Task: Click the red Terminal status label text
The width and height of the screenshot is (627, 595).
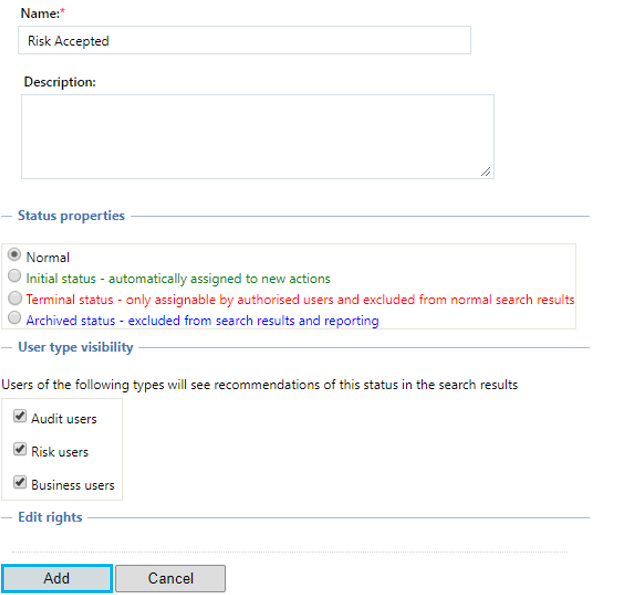Action: tap(300, 299)
